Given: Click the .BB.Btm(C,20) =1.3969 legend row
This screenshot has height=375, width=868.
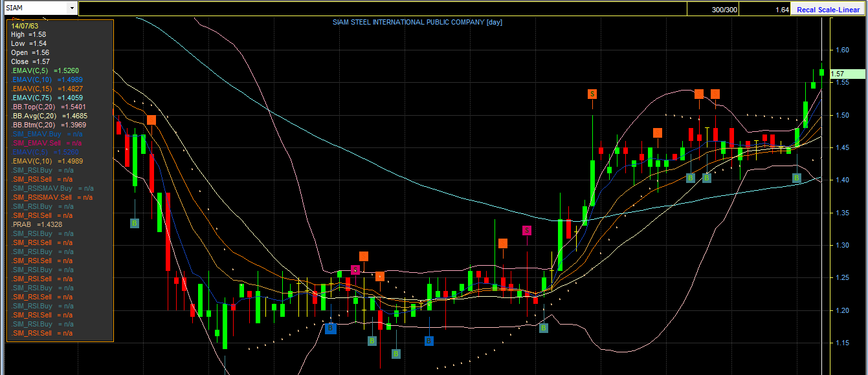Looking at the screenshot, I should (49, 125).
